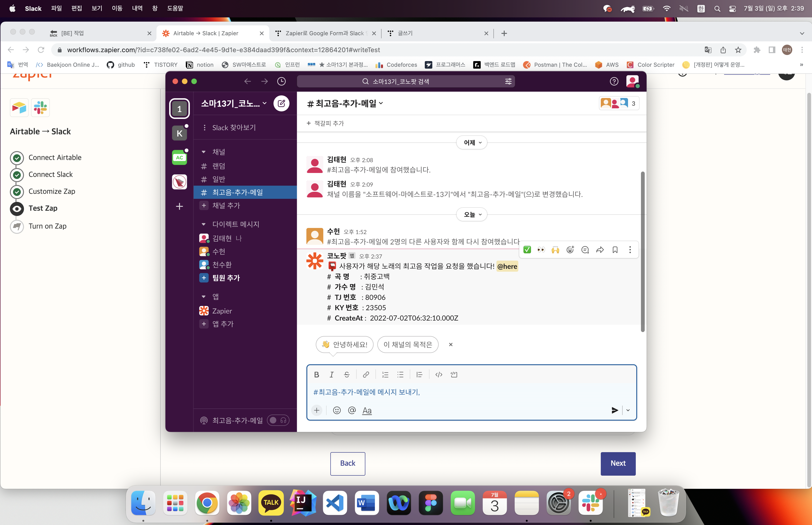Screen dimensions: 812x525
Task: Click the code block icon in composer
Action: tap(453, 374)
